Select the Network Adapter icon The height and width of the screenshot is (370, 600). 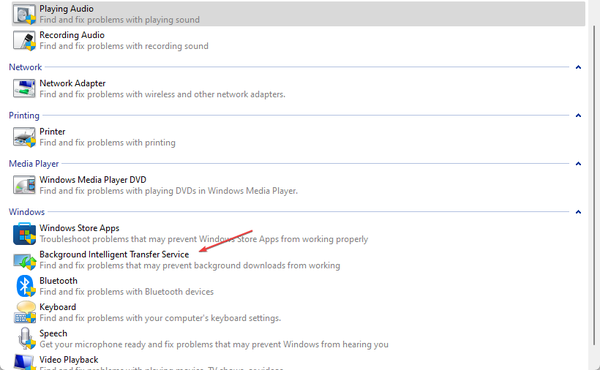click(24, 88)
